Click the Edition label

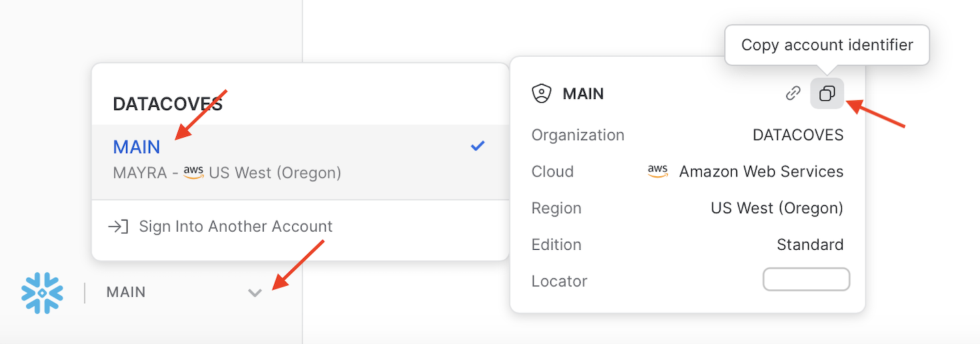(556, 244)
